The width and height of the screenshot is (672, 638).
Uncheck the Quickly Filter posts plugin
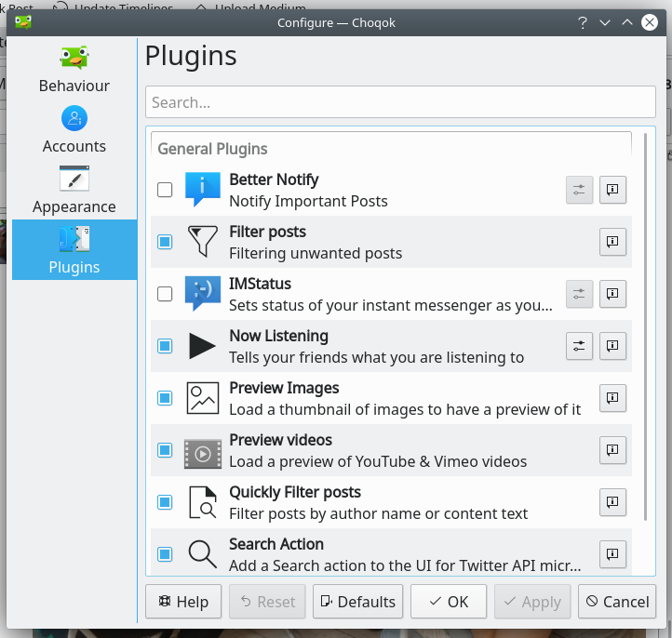pyautogui.click(x=165, y=502)
